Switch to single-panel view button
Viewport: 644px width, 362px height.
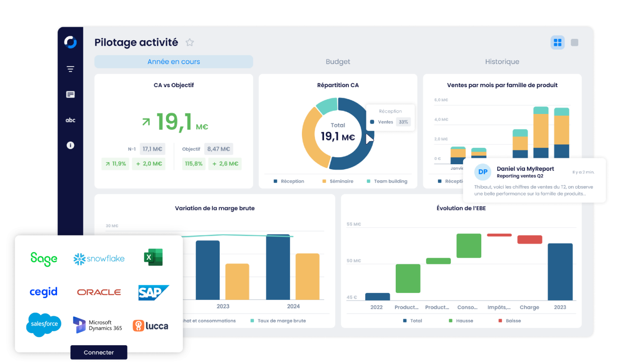click(x=574, y=42)
